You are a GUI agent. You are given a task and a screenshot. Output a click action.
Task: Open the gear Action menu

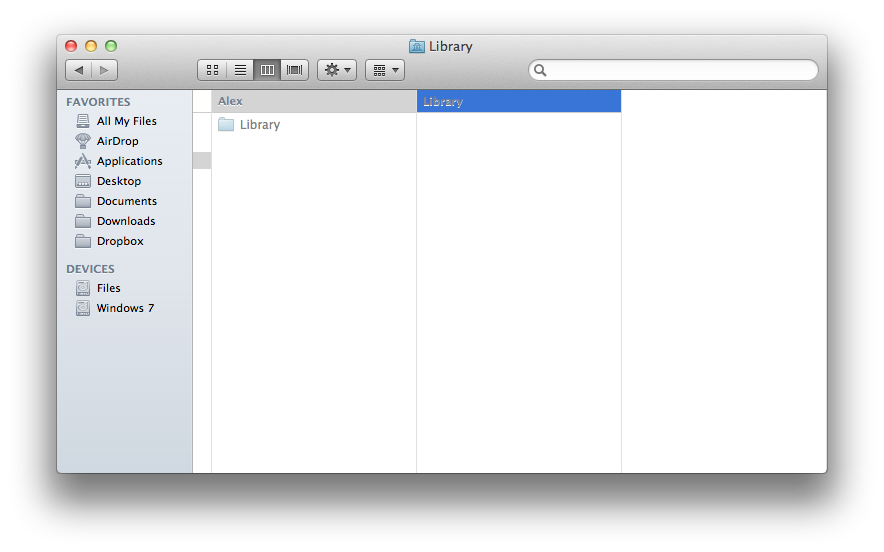[x=337, y=70]
